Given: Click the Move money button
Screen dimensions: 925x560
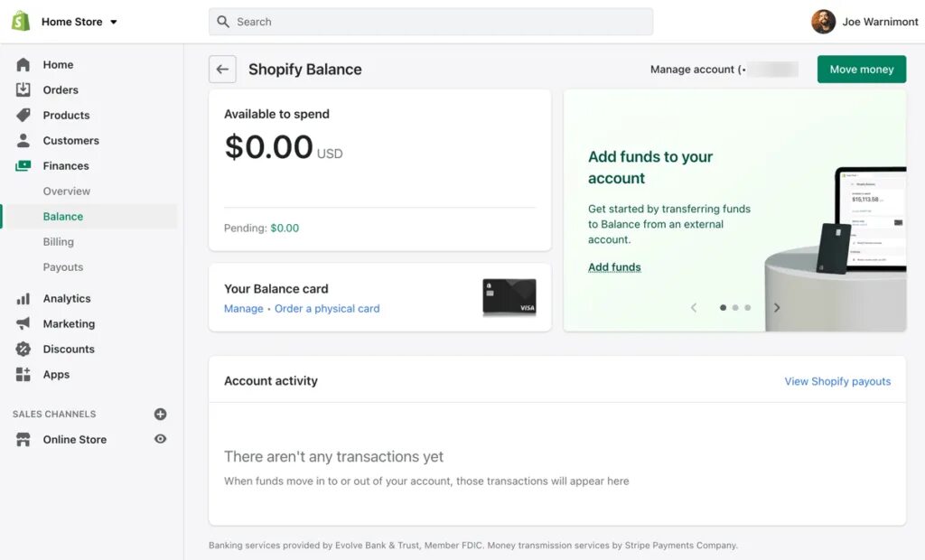Looking at the screenshot, I should pyautogui.click(x=861, y=69).
